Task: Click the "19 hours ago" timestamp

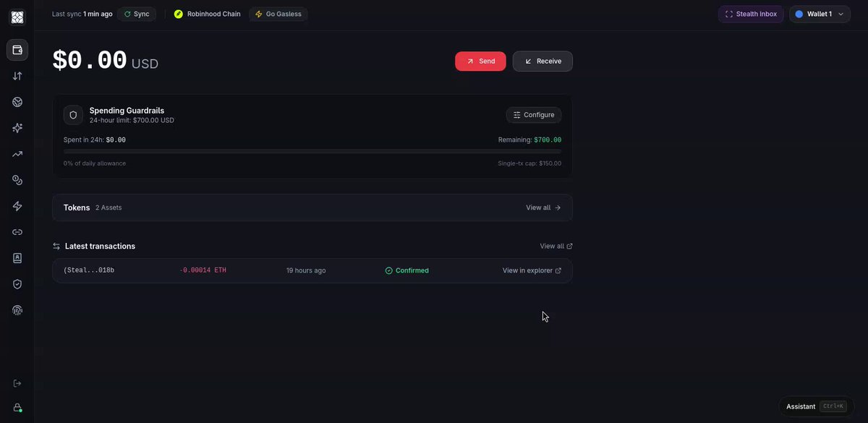Action: pos(306,270)
